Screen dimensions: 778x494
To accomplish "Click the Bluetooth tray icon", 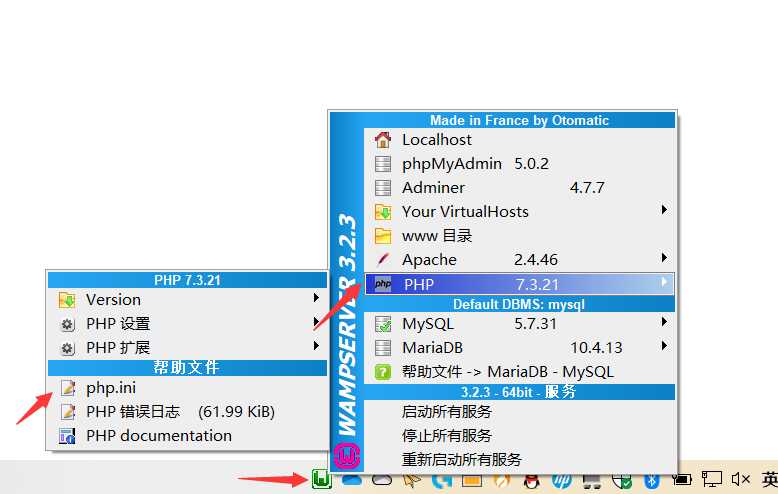I will click(651, 480).
